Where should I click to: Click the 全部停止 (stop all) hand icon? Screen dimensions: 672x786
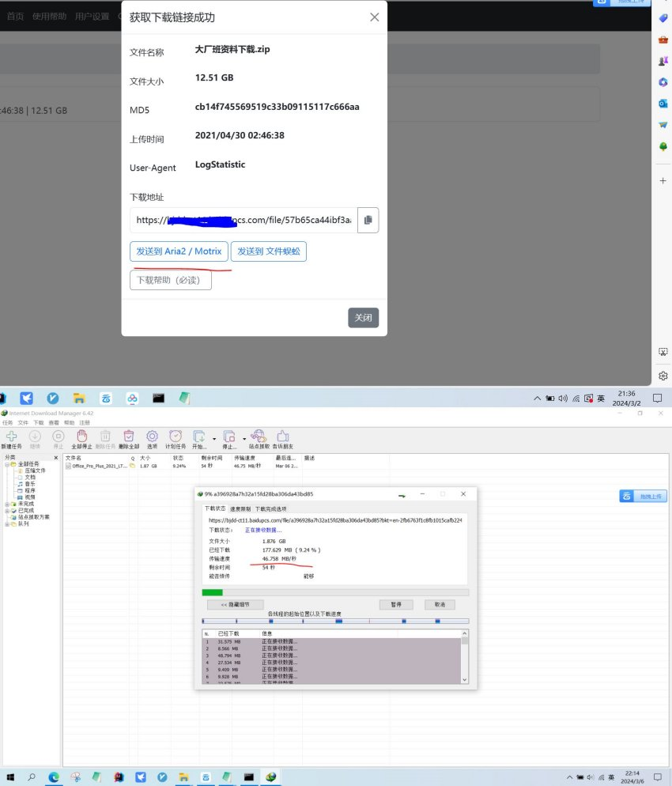tap(81, 436)
